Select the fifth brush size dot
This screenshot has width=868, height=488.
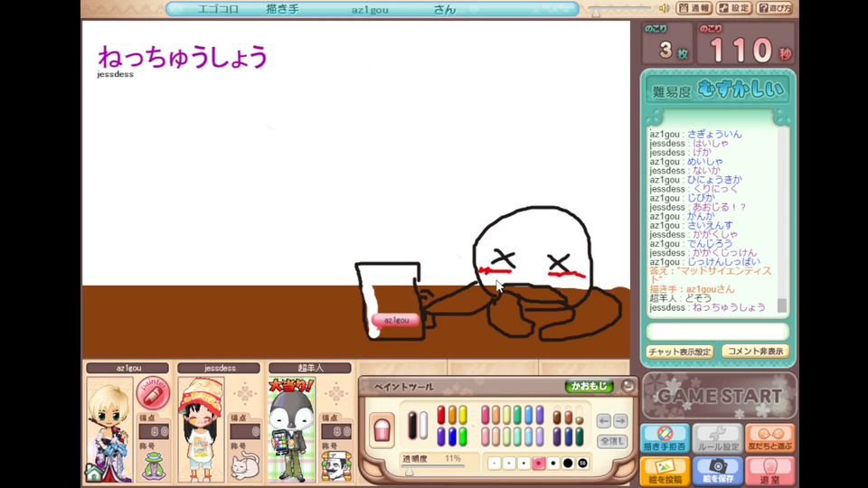pyautogui.click(x=553, y=463)
